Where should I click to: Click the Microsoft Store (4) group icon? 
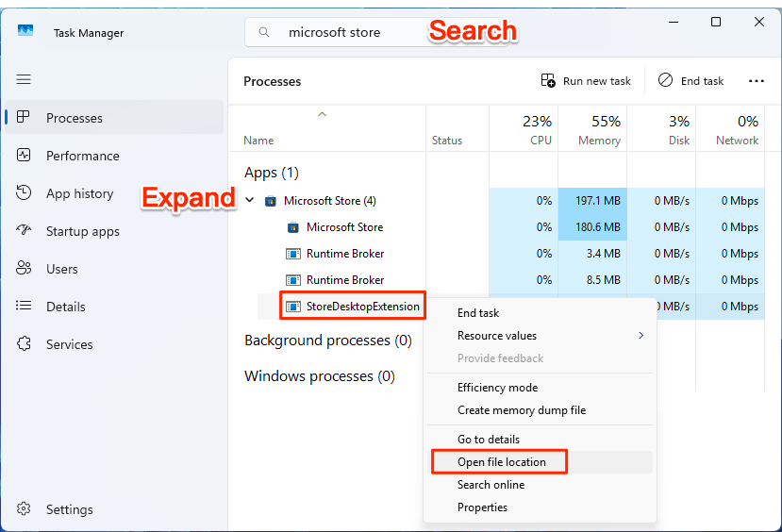coord(271,202)
